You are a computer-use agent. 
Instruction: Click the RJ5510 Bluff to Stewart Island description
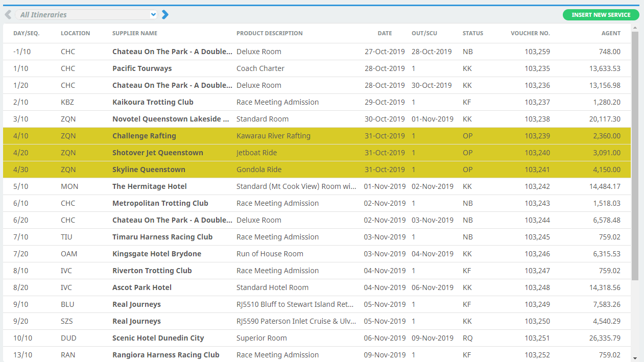[x=295, y=304]
